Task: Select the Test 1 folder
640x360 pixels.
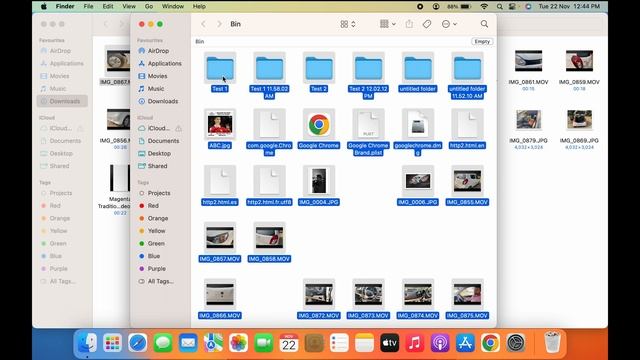Action: (x=220, y=68)
